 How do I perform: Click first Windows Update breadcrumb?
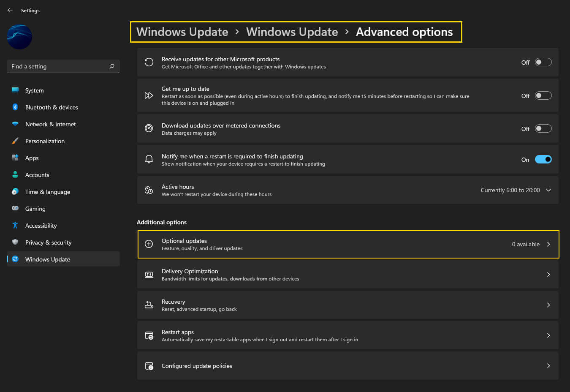(182, 32)
